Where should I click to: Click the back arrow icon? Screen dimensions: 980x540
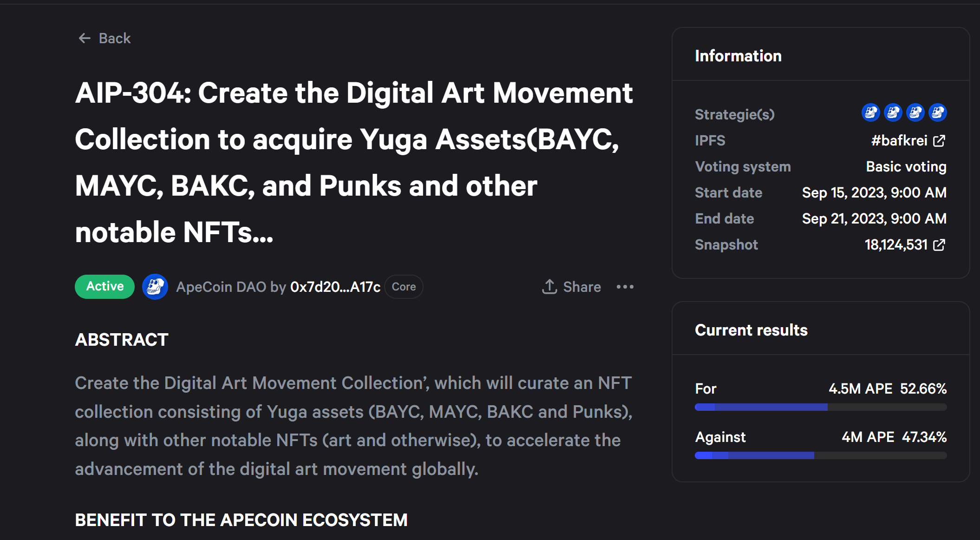coord(84,38)
